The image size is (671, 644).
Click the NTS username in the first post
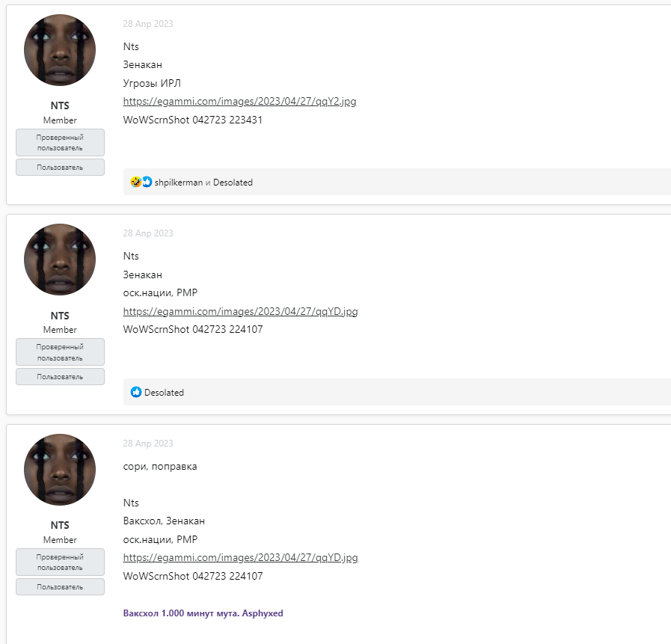pos(60,105)
